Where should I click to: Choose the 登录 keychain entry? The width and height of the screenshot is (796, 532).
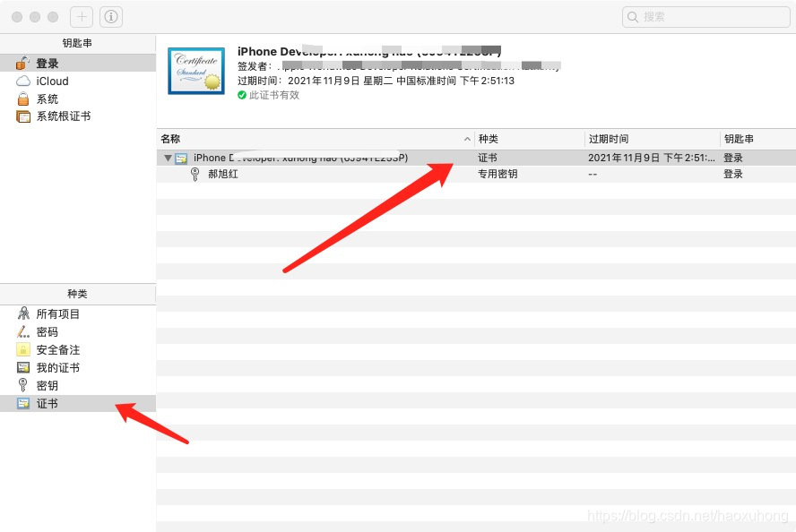[x=78, y=64]
